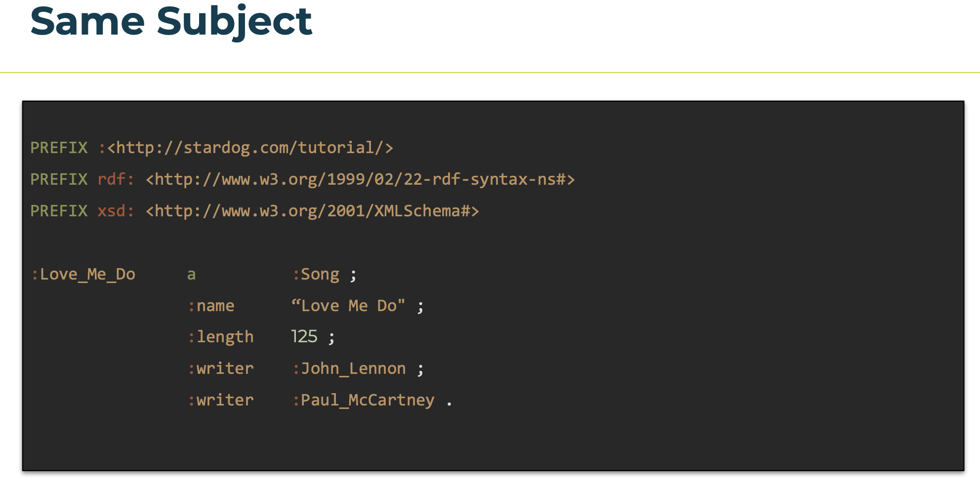Viewport: 980px width, 484px height.
Task: Click the first :writer predicate
Action: point(221,368)
